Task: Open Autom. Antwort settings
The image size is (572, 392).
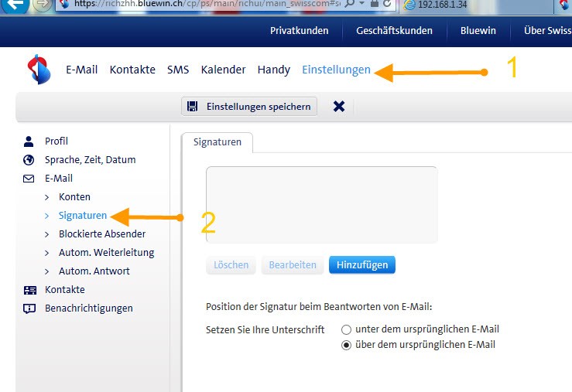Action: 94,271
